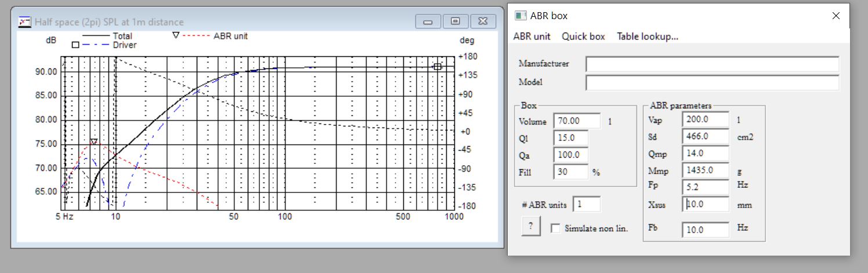Minimize the SPL graph window
Image resolution: width=868 pixels, height=273 pixels.
coord(428,21)
